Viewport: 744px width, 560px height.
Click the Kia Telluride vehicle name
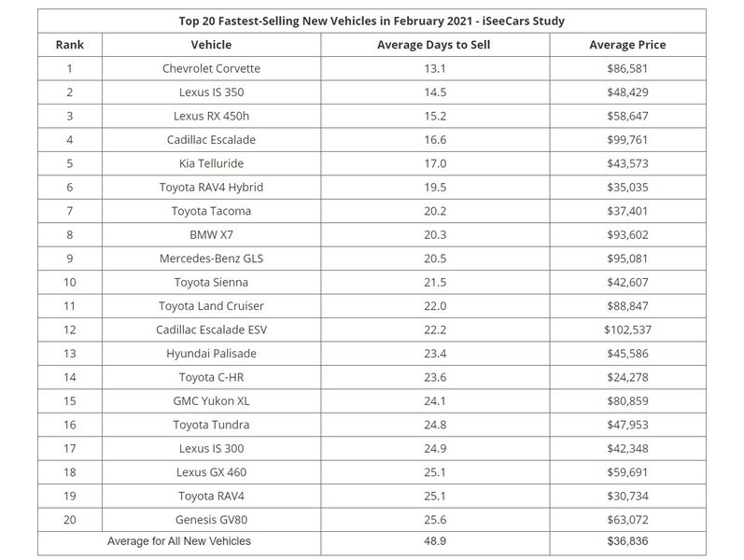click(211, 163)
